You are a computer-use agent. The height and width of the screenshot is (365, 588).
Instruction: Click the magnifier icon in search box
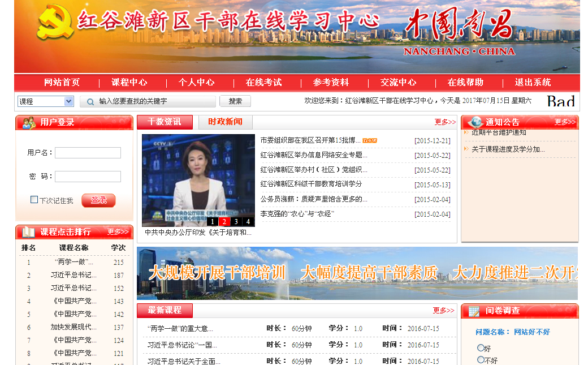point(90,101)
